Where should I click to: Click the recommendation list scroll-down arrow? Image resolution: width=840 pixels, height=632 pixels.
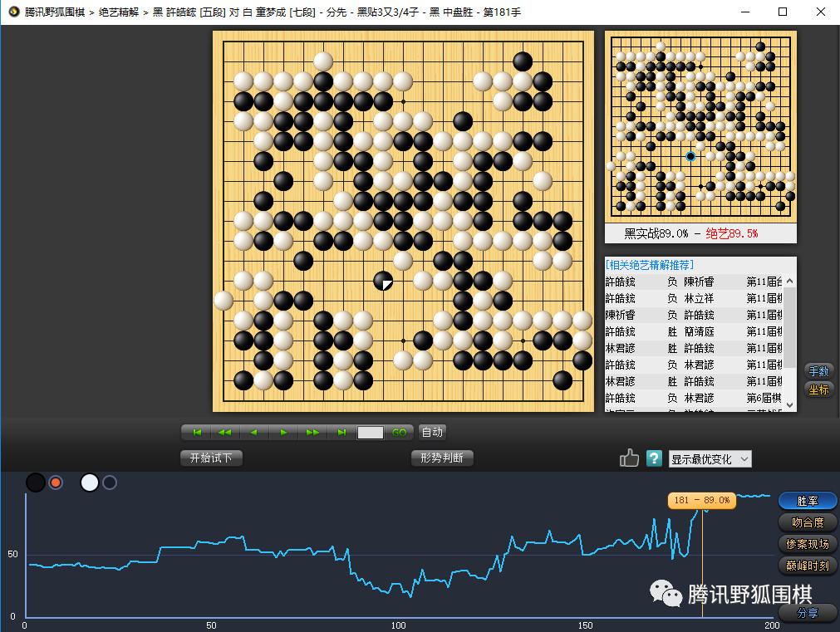(x=789, y=405)
